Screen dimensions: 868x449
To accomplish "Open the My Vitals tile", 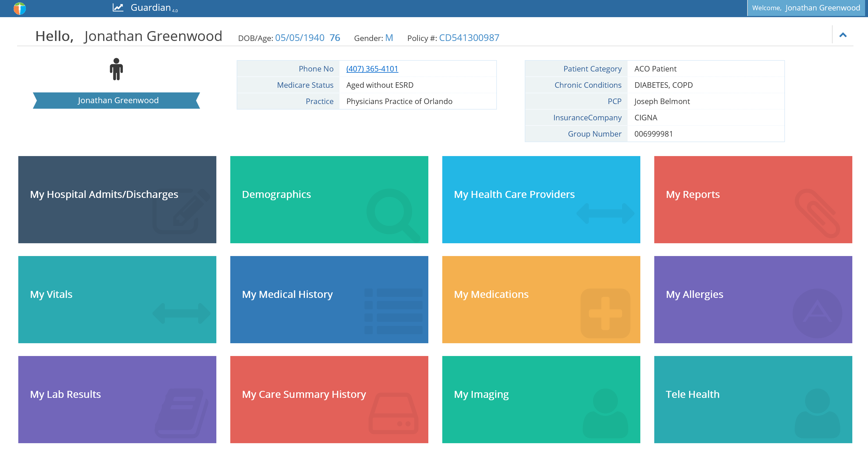I will [117, 300].
